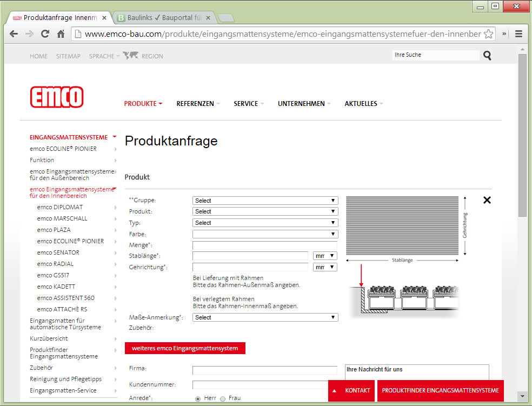Select the Herr radio button
The width and height of the screenshot is (532, 406).
[x=198, y=399]
